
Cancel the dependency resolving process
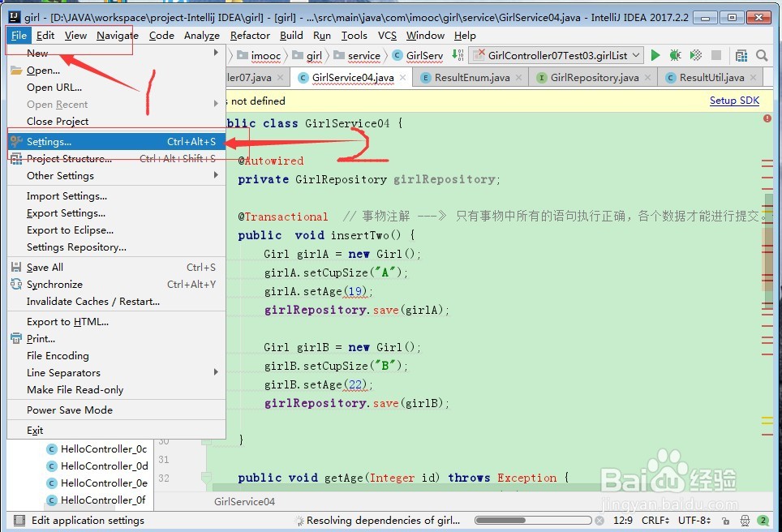point(599,521)
